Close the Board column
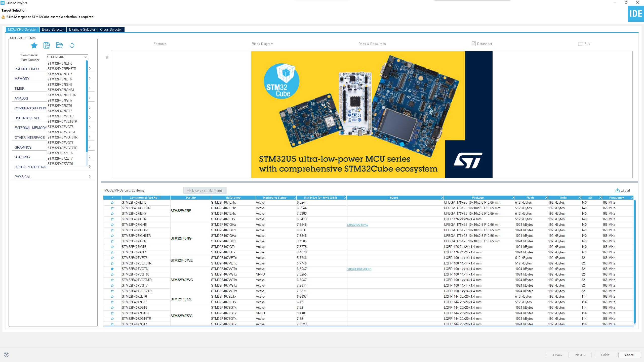 tap(442, 198)
